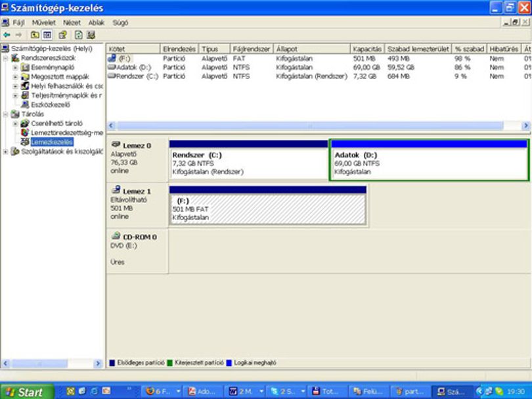Open the Properties toolbar icon
532x399 pixels.
(x=62, y=35)
